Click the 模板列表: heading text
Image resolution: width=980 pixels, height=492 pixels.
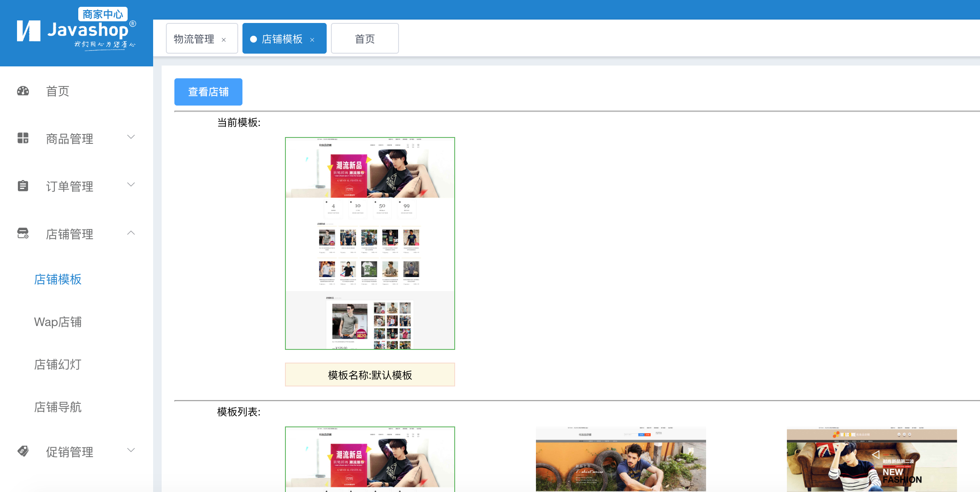pos(239,412)
